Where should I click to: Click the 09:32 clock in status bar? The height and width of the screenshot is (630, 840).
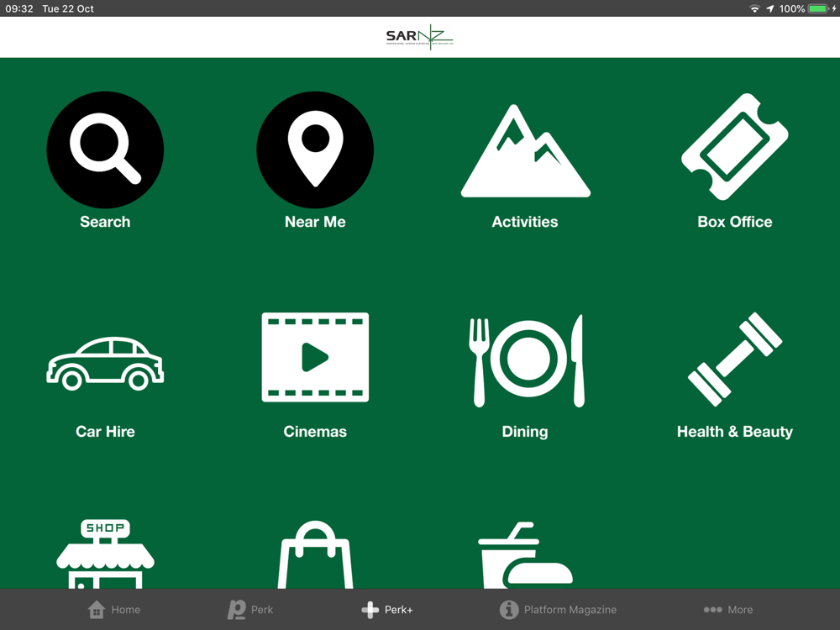click(19, 8)
